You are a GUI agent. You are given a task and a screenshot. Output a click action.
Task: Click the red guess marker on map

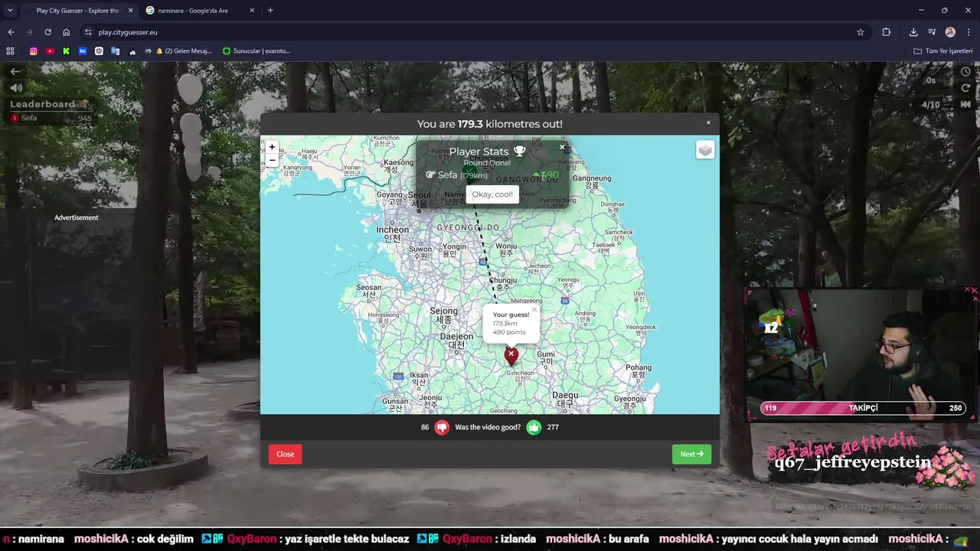[x=511, y=356]
